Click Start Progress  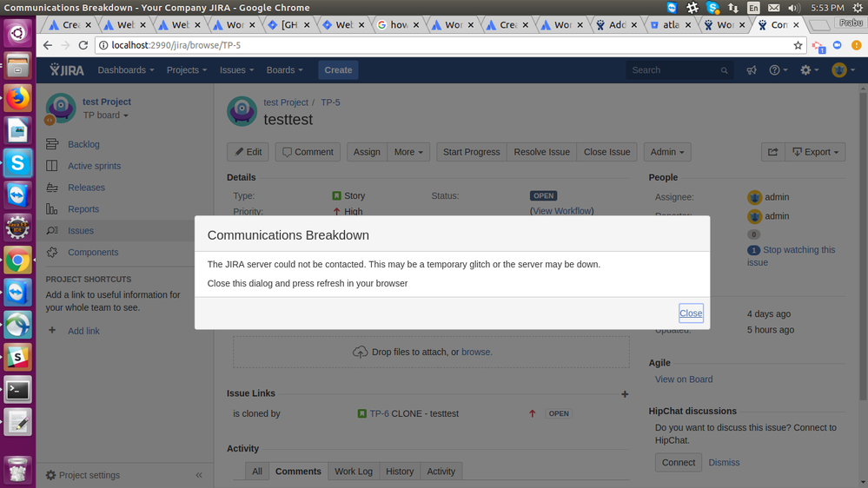(471, 152)
